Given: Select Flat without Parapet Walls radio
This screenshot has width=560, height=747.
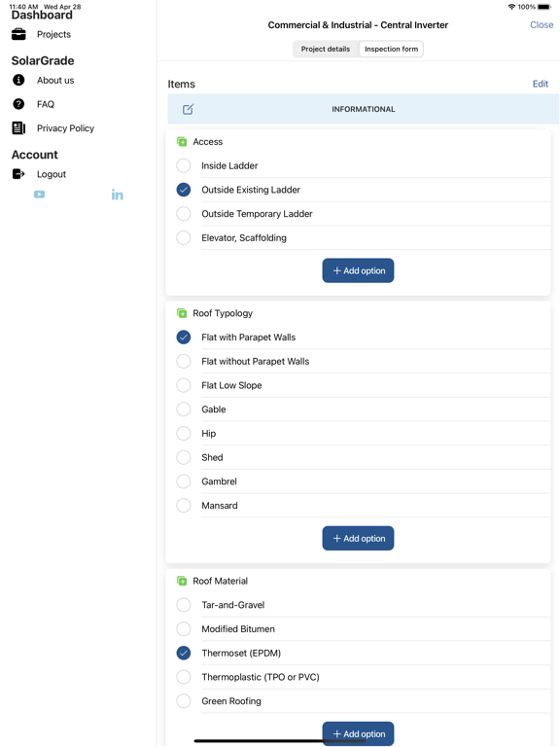Looking at the screenshot, I should pos(184,361).
